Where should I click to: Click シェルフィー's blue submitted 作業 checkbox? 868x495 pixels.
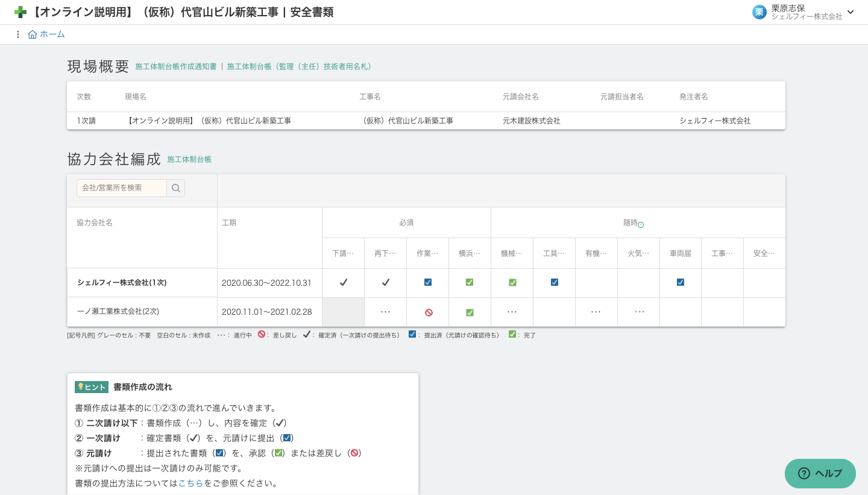(x=428, y=282)
